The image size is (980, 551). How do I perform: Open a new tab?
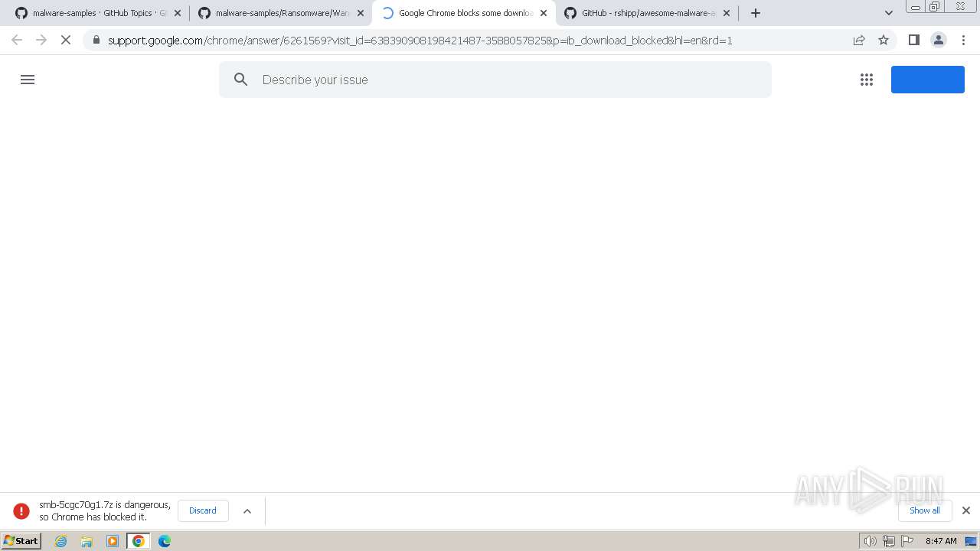[756, 13]
